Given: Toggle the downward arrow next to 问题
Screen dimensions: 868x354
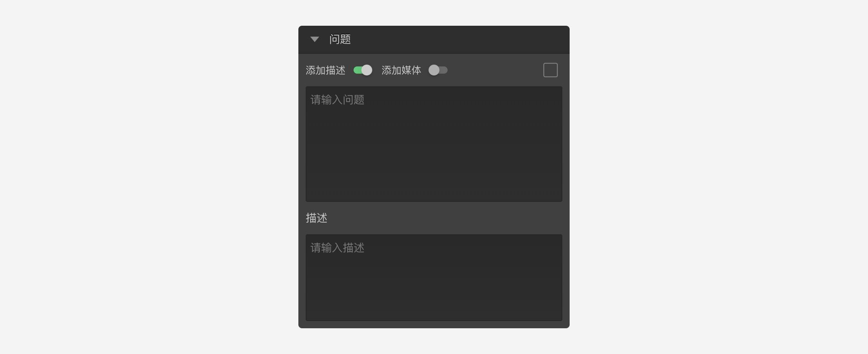Looking at the screenshot, I should click(x=315, y=39).
